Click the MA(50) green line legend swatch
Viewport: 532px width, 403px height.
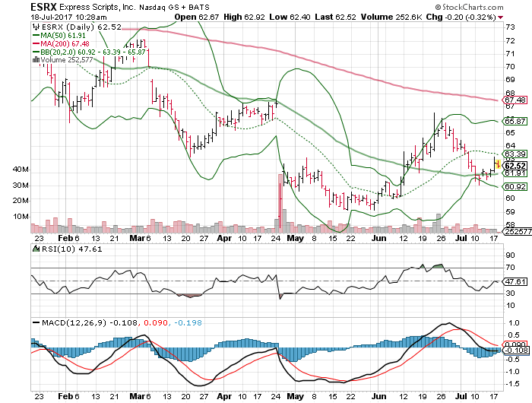pos(36,35)
